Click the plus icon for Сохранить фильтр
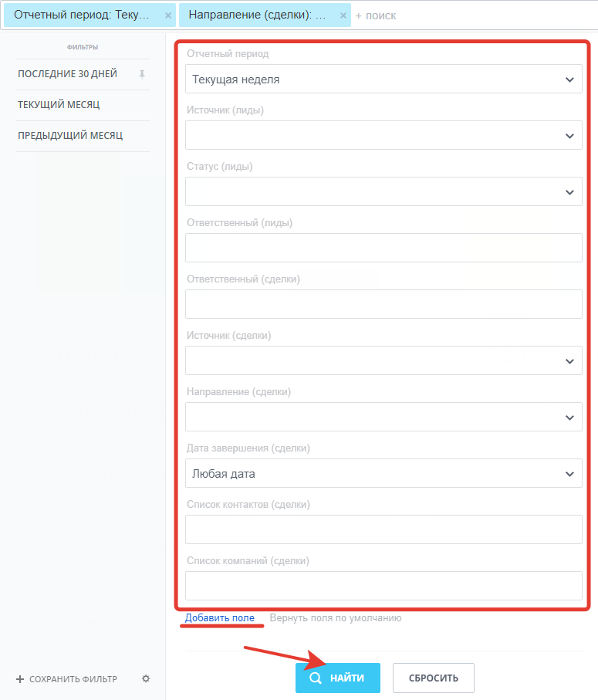The width and height of the screenshot is (598, 700). tap(19, 679)
